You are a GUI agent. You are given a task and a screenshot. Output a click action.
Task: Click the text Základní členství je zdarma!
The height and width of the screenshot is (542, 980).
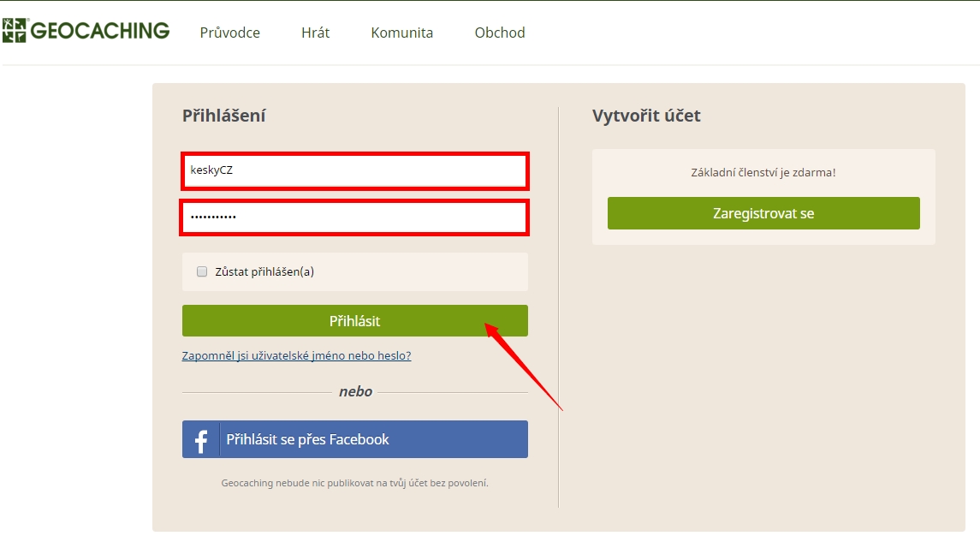pyautogui.click(x=763, y=173)
